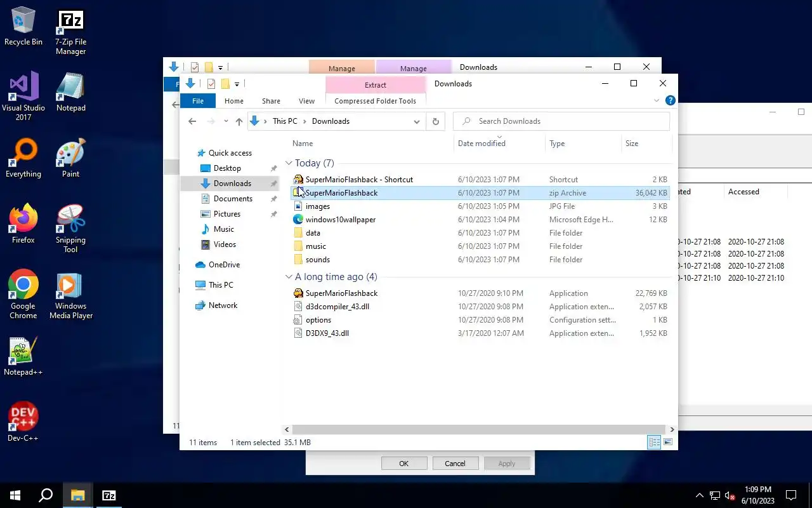Select OneDrive in navigation pane
Screen dimensions: 812x508
(x=224, y=265)
